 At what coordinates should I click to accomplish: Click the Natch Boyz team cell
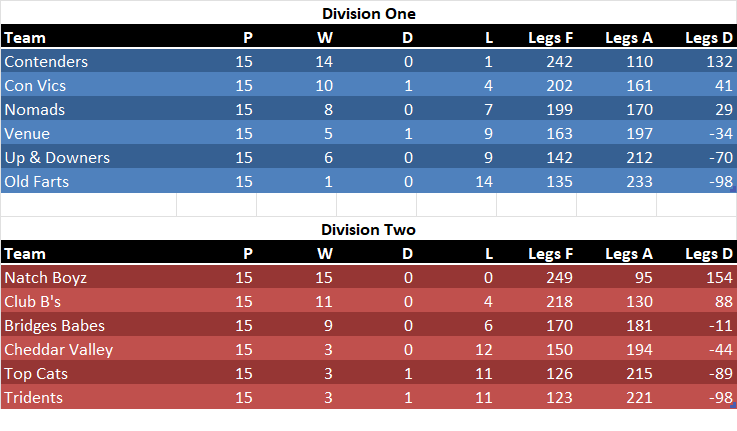[43, 277]
